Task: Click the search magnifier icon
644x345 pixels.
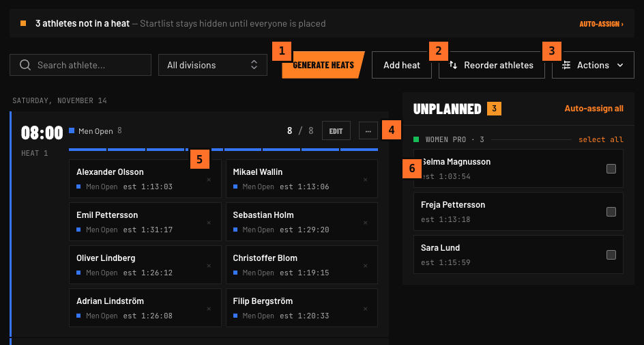Action: point(25,65)
